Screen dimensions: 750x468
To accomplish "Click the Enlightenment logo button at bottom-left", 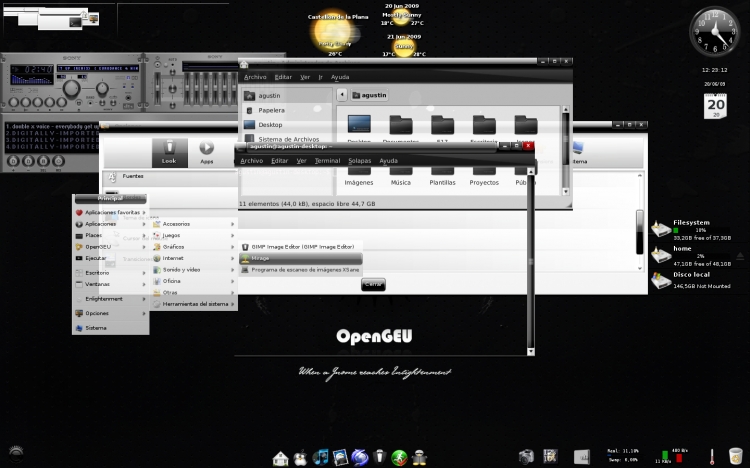I will (x=16, y=453).
